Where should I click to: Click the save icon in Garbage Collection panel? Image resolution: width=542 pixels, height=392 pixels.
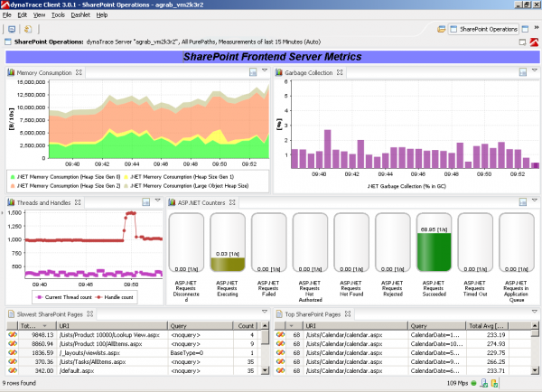(523, 72)
